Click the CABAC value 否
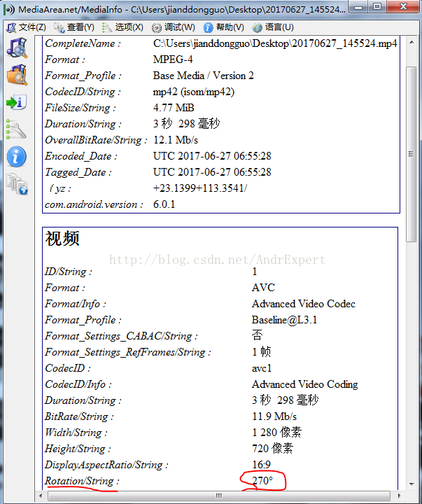Screen dimensions: 422x504 pos(257,335)
